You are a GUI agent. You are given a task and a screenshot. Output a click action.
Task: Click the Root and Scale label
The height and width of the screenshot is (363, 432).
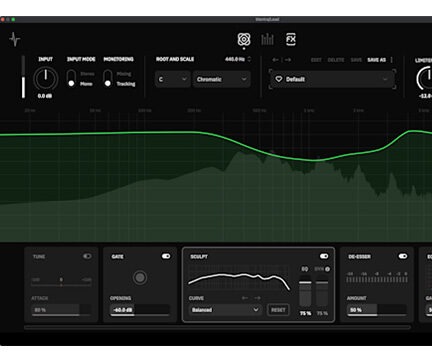(x=175, y=59)
